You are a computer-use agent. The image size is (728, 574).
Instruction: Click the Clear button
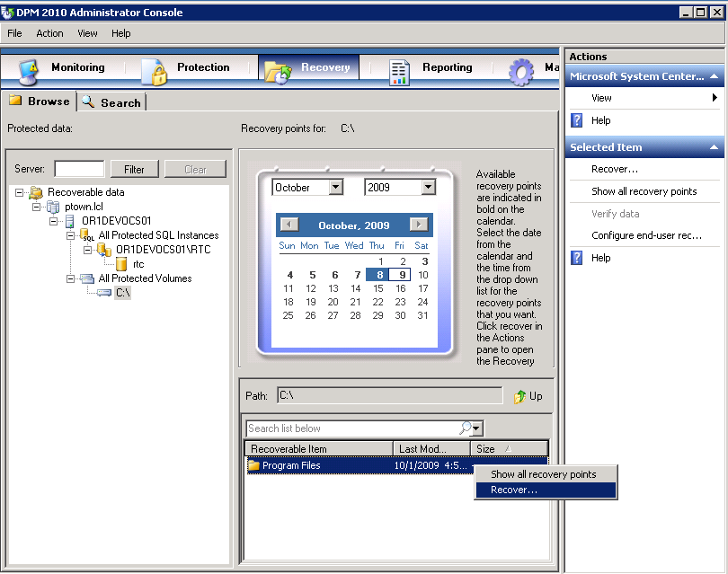[195, 170]
